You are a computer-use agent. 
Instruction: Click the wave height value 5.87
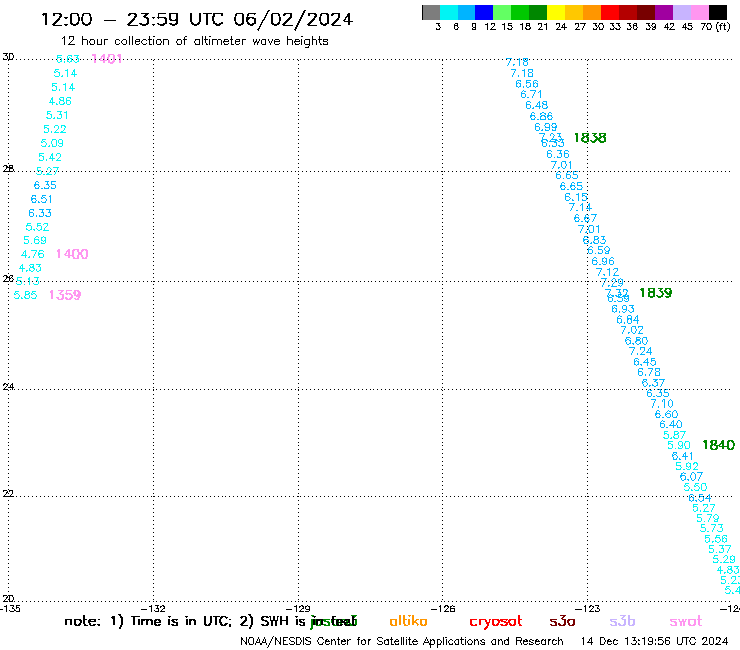point(674,435)
